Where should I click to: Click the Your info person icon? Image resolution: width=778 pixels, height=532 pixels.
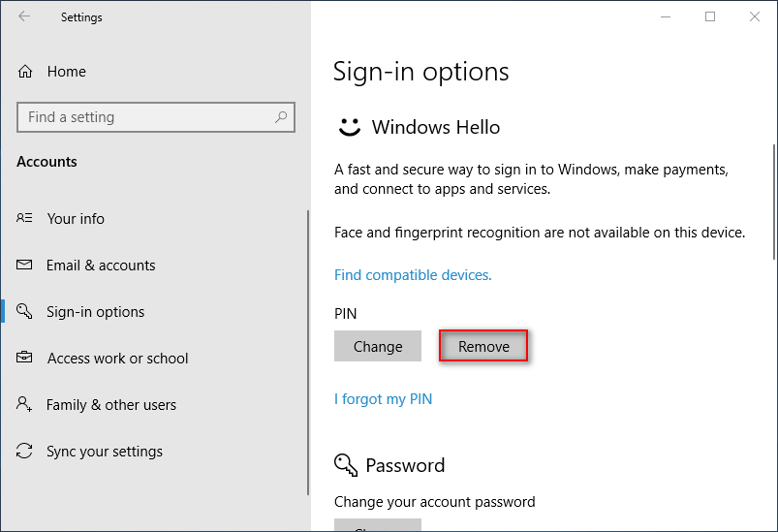[x=25, y=219]
